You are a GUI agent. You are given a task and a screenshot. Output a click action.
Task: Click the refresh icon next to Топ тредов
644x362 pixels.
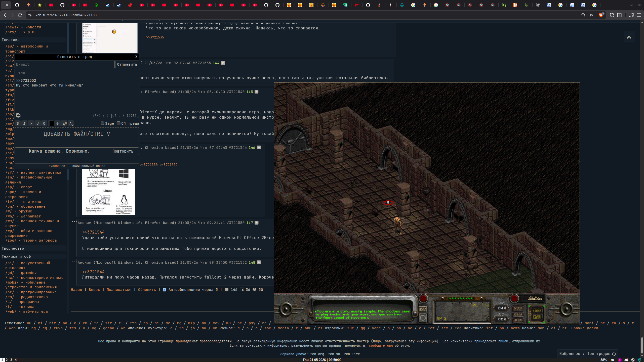point(614,354)
